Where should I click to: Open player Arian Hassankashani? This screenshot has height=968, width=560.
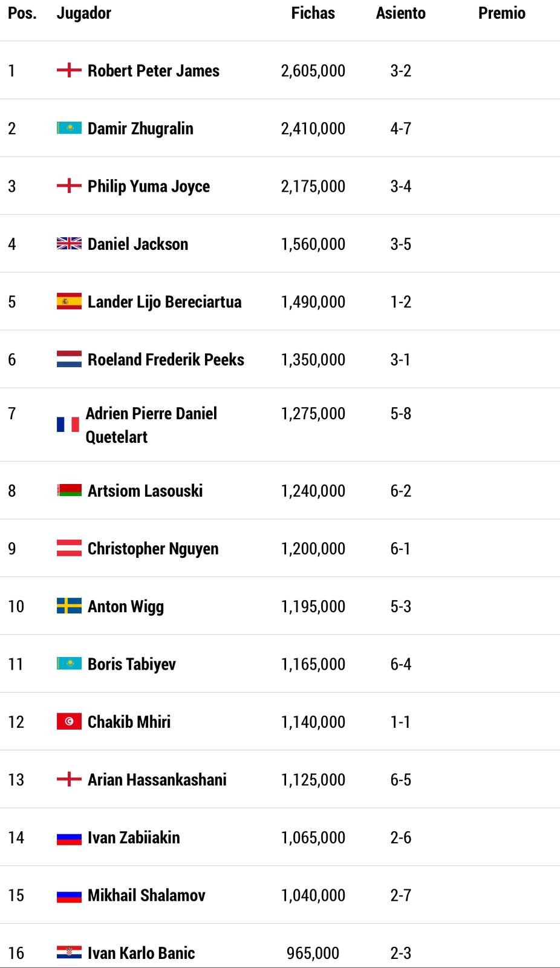pos(157,780)
